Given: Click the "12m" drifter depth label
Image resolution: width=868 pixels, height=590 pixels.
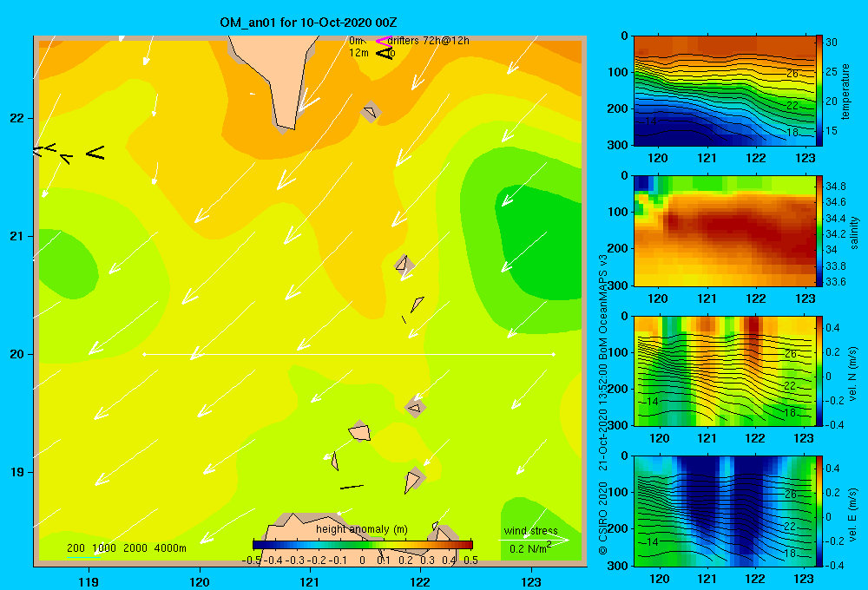Looking at the screenshot, I should (358, 53).
